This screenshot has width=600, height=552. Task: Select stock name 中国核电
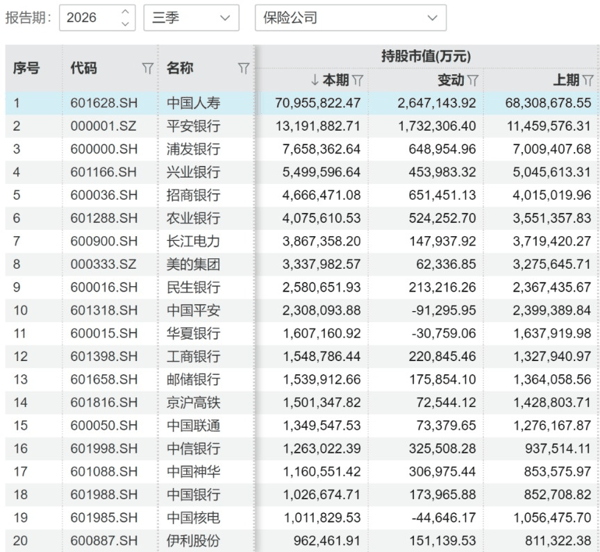coord(193,518)
